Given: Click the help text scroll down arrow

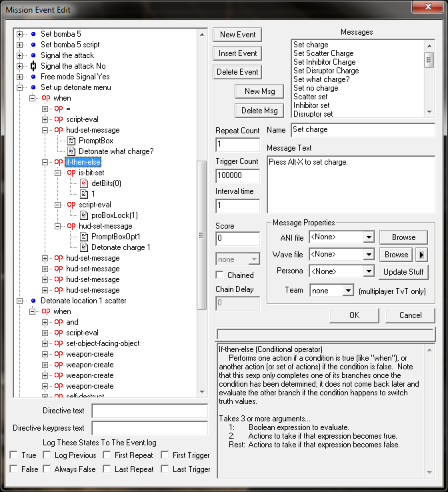Looking at the screenshot, I should point(429,473).
